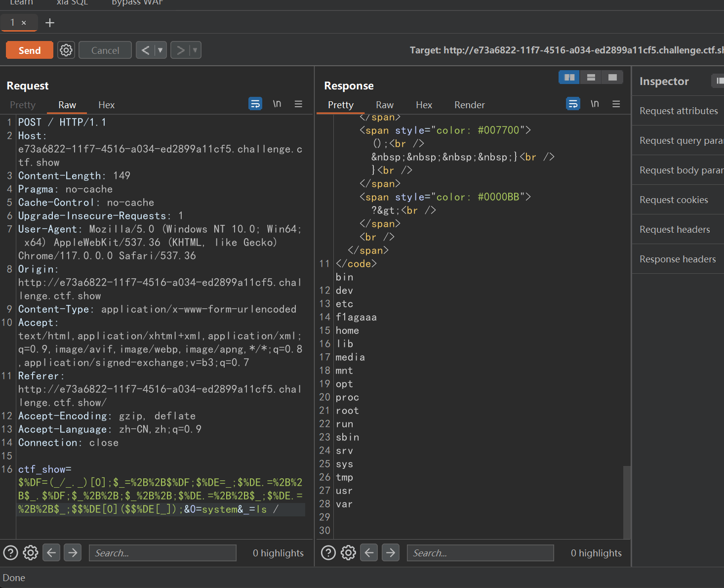Viewport: 724px width, 588px height.
Task: Click the Connection: close header
Action: click(68, 442)
